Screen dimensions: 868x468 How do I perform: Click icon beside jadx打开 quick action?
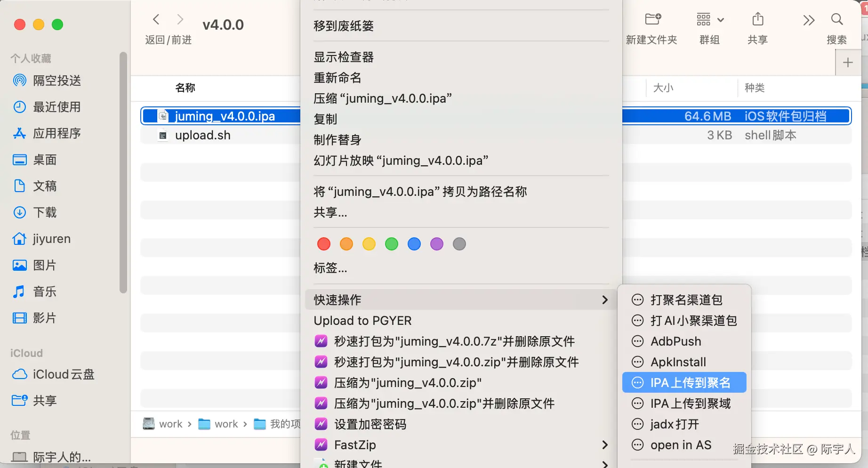click(637, 424)
